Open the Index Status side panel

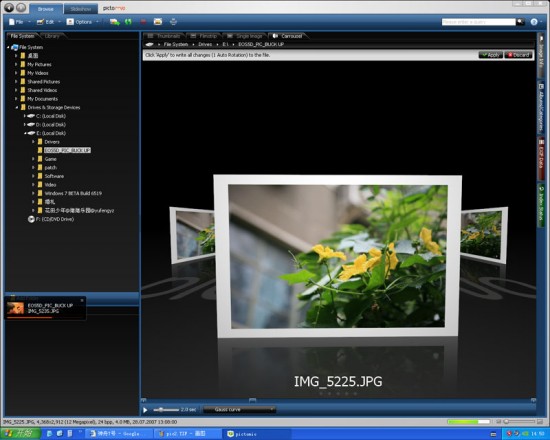(541, 205)
